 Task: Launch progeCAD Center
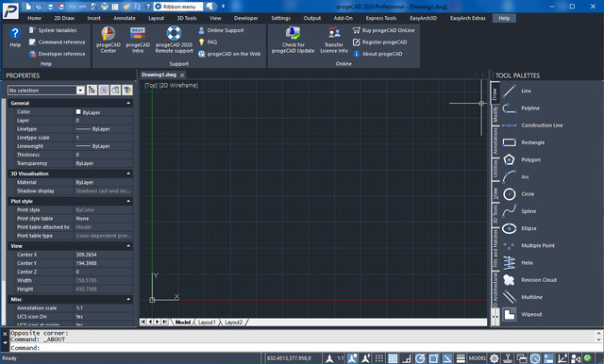pyautogui.click(x=109, y=40)
